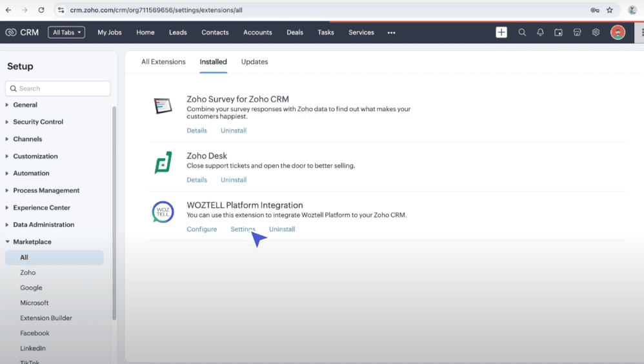644x364 pixels.
Task: Expand the Data Administration section
Action: tap(43, 225)
